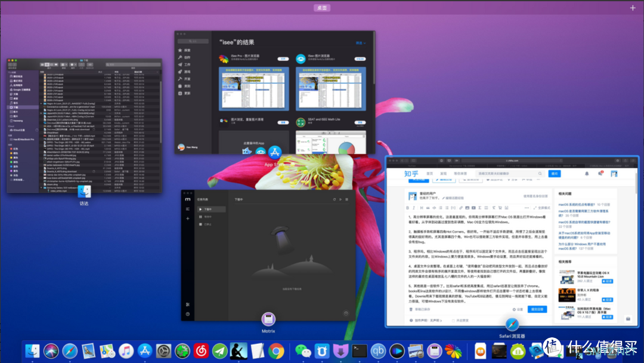The height and width of the screenshot is (363, 644).
Task: Open Zhihu notifications bell icon
Action: (587, 174)
